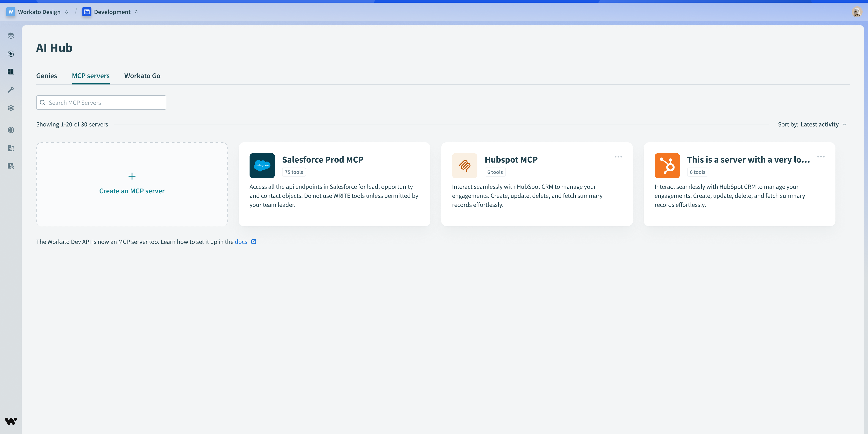Click the Workato logo at bottom left
Image resolution: width=868 pixels, height=434 pixels.
coord(11,421)
